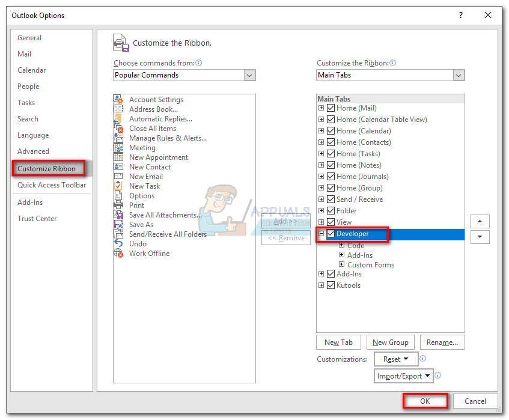The width and height of the screenshot is (509, 420).
Task: Click info icon beside Customize the Ribbon label
Action: click(393, 62)
